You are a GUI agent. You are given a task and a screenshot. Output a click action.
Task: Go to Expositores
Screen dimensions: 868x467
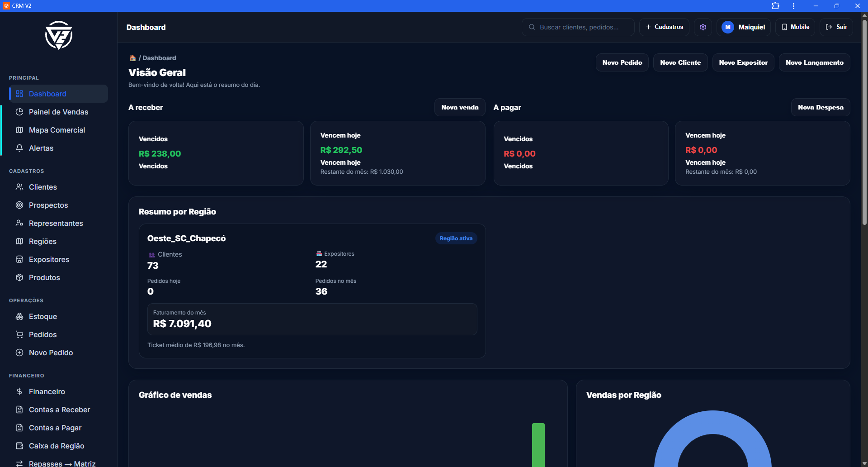59,259
